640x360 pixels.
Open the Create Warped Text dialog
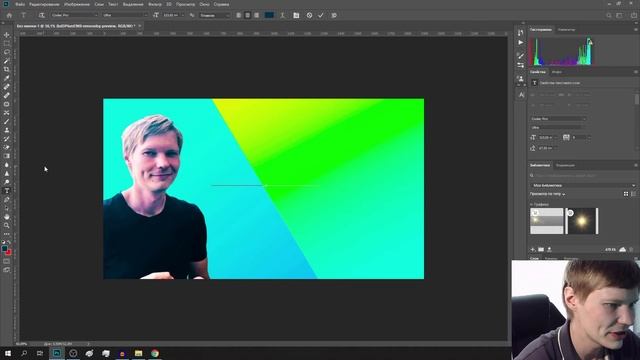pos(282,15)
